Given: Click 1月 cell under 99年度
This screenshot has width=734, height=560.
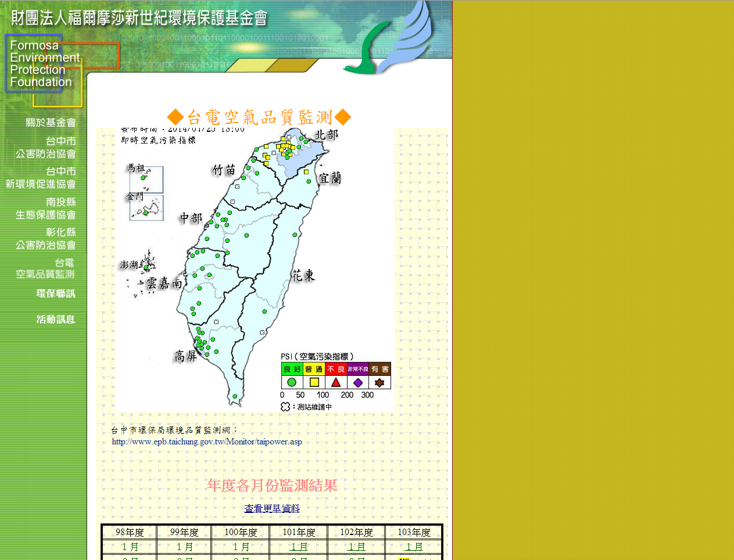Looking at the screenshot, I should 184,547.
